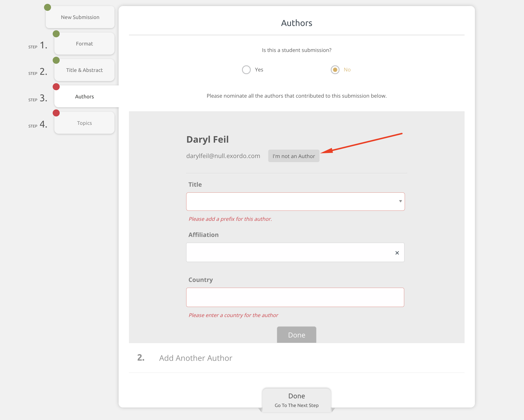Click into the Country input field
The width and height of the screenshot is (524, 420).
pos(295,297)
